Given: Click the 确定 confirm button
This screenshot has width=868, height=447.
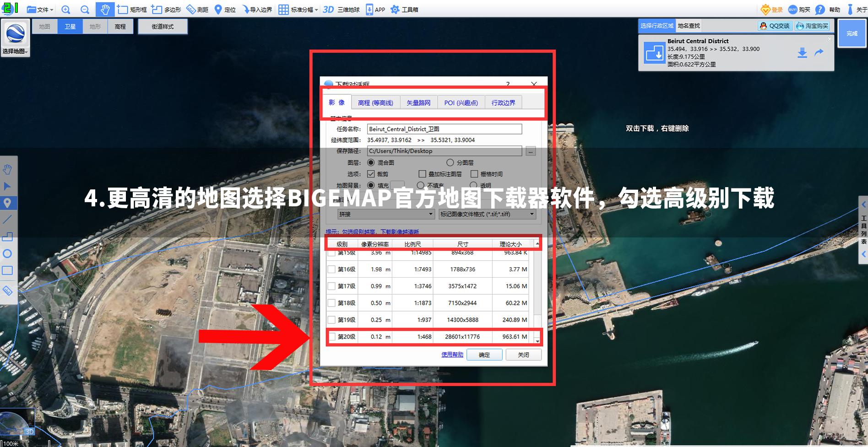Looking at the screenshot, I should coord(484,355).
